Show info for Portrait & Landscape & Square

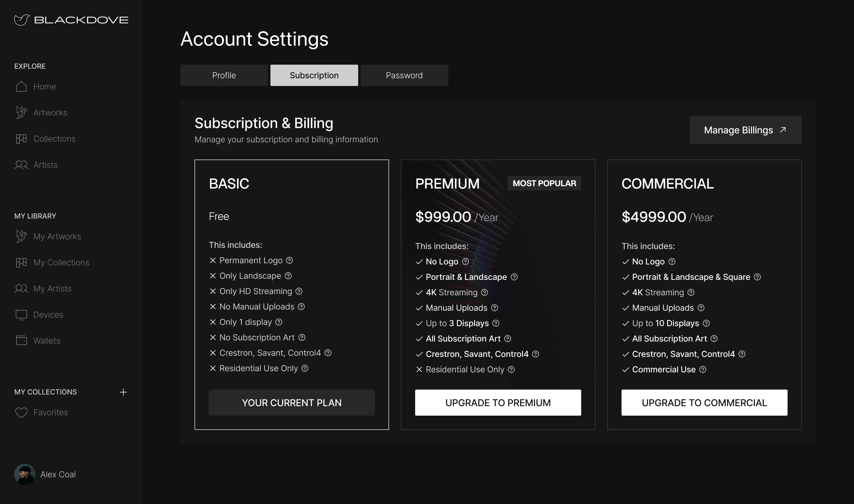[757, 277]
